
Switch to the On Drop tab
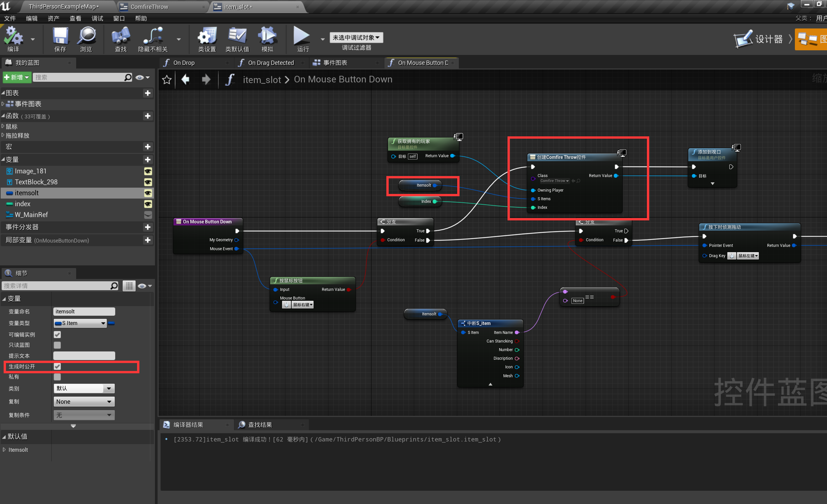[184, 63]
